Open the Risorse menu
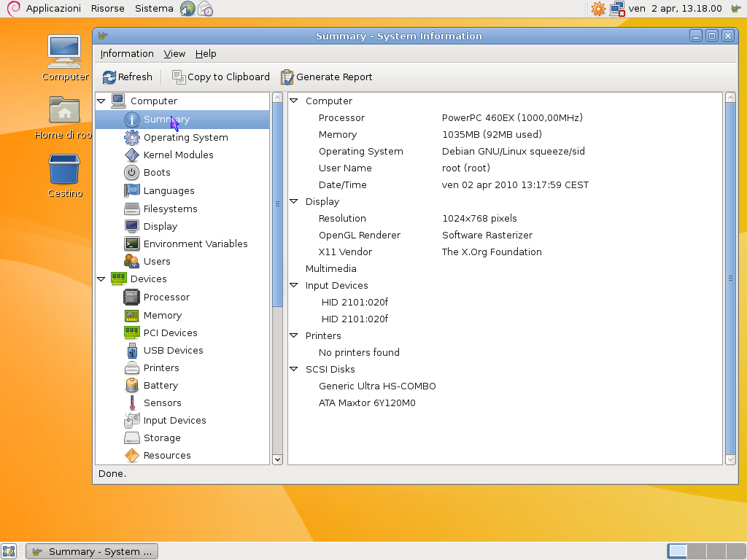Screen dimensions: 747x560 [x=108, y=9]
